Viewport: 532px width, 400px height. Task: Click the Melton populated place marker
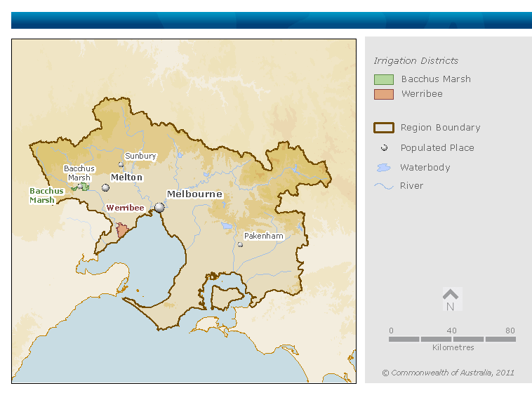pos(105,187)
